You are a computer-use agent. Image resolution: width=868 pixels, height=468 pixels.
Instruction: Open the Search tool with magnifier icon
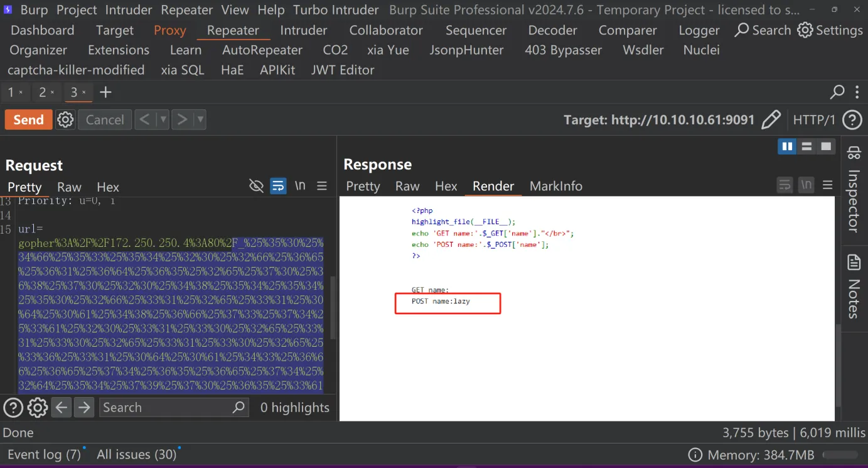click(x=763, y=30)
